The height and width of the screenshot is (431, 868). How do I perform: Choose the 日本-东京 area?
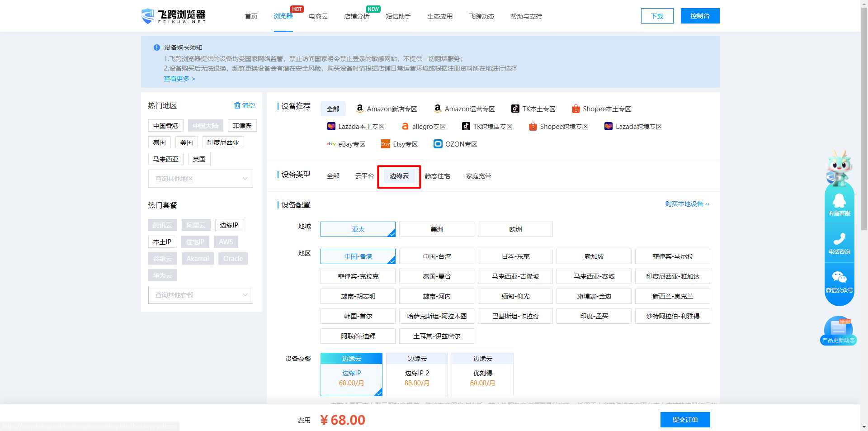(515, 256)
